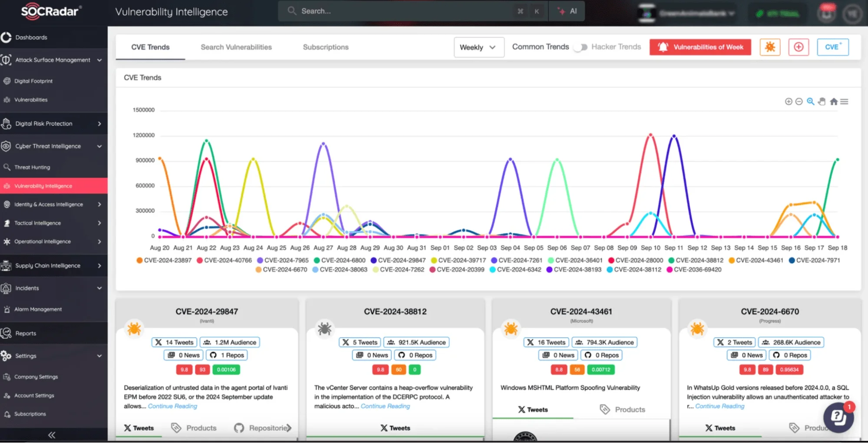This screenshot has width=868, height=443.
Task: Open Dashboards from the sidebar
Action: (31, 37)
